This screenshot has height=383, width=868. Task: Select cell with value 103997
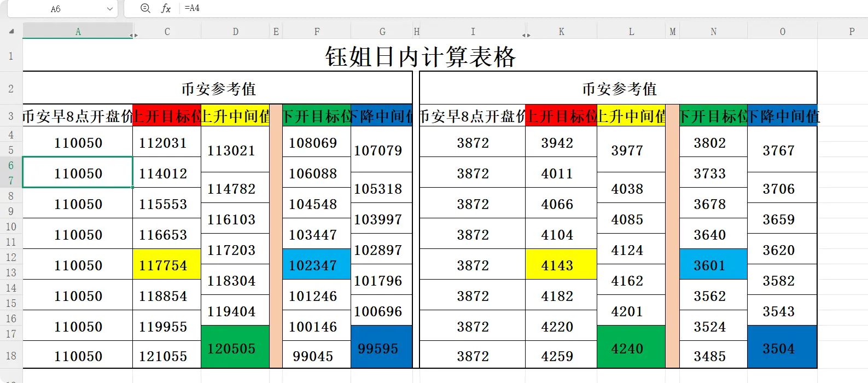pyautogui.click(x=382, y=219)
